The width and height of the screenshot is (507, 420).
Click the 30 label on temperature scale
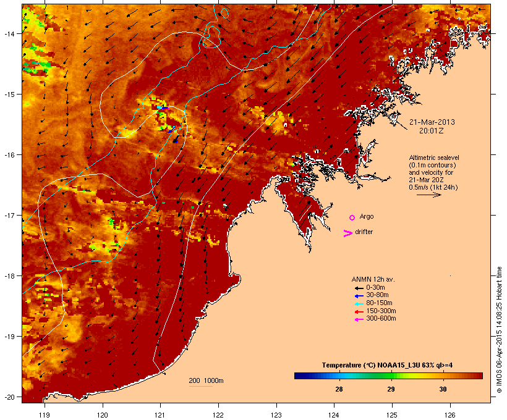click(443, 389)
